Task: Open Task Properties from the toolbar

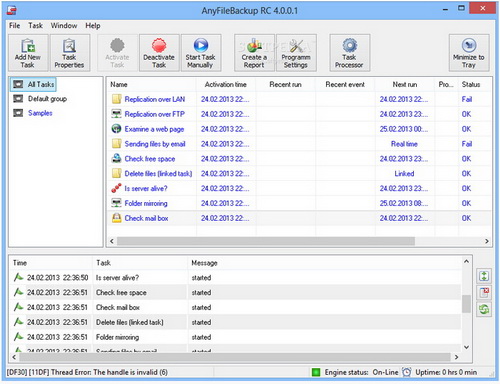Action: coord(69,53)
